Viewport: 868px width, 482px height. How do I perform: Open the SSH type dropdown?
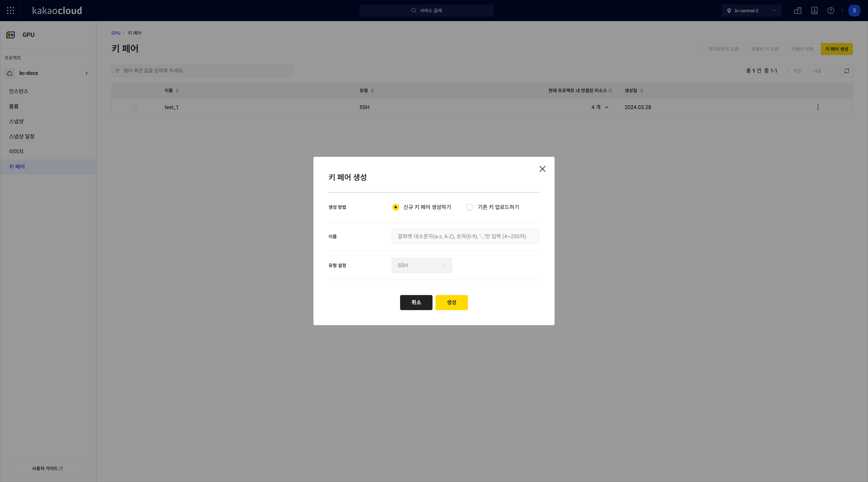coord(422,265)
